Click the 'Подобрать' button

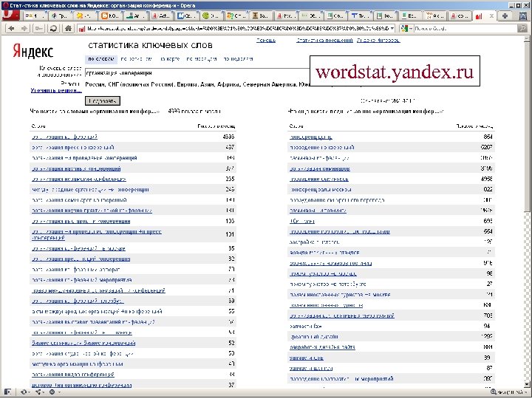pos(103,101)
